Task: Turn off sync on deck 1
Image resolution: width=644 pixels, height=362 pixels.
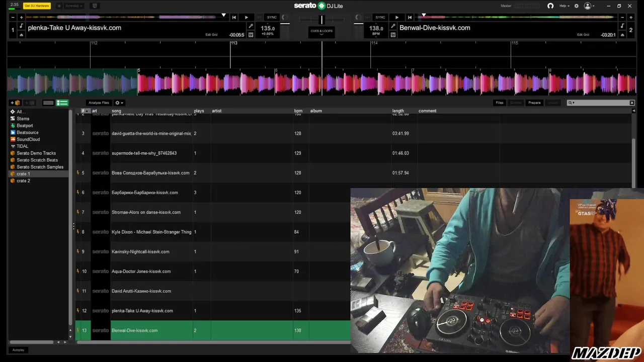Action: tap(259, 17)
